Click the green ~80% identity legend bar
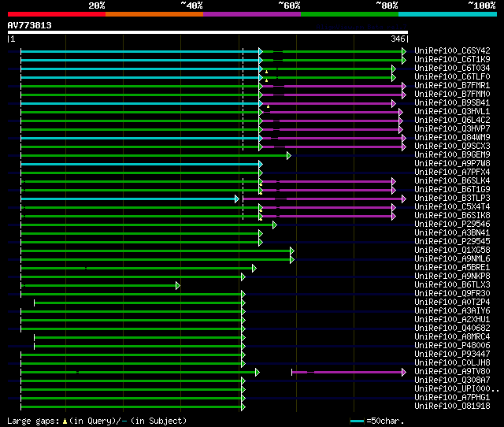 coord(350,14)
